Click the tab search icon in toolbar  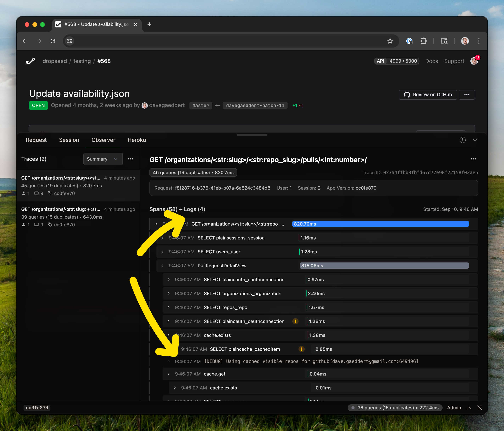click(x=444, y=41)
